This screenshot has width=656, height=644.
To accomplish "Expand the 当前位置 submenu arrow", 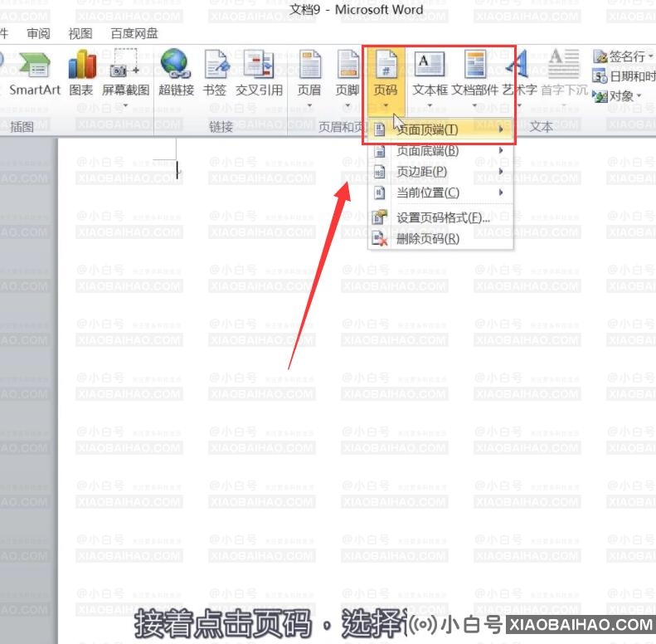I will (x=501, y=193).
